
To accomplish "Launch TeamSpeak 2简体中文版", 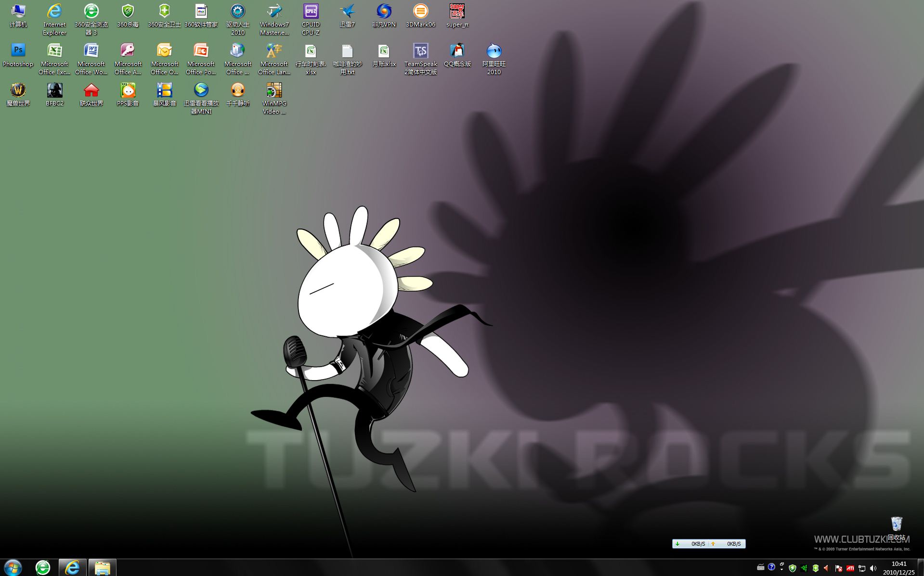I will tap(420, 59).
